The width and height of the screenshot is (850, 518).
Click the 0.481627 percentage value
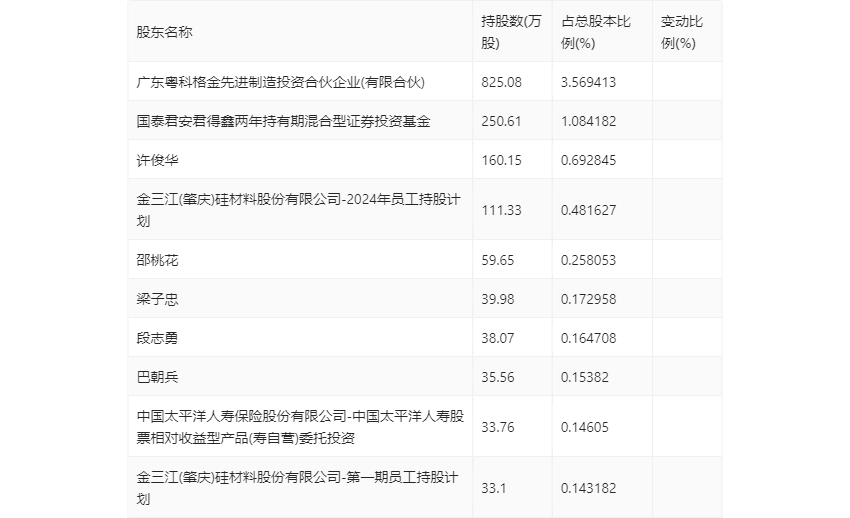click(x=588, y=210)
